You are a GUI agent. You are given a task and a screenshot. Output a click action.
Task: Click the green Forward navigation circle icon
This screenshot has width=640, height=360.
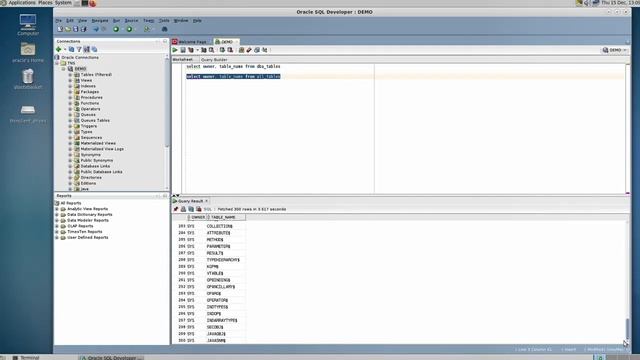coord(129,29)
